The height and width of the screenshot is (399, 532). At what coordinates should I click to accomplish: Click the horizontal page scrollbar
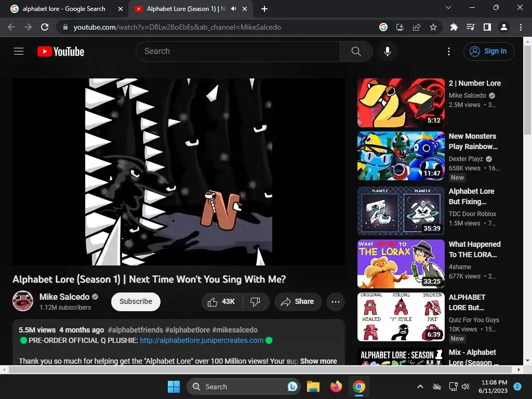click(260, 369)
